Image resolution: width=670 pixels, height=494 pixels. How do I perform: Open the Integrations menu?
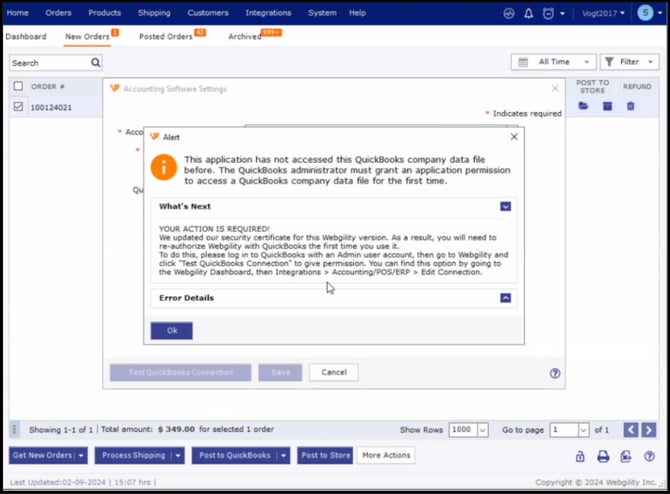click(268, 13)
